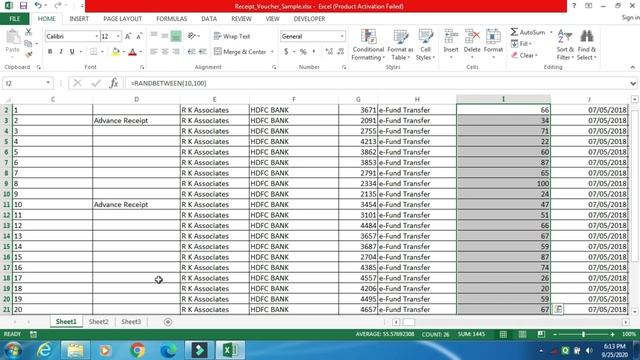Open Conditional Formatting
Viewport: 640px width, 360px height.
(368, 45)
